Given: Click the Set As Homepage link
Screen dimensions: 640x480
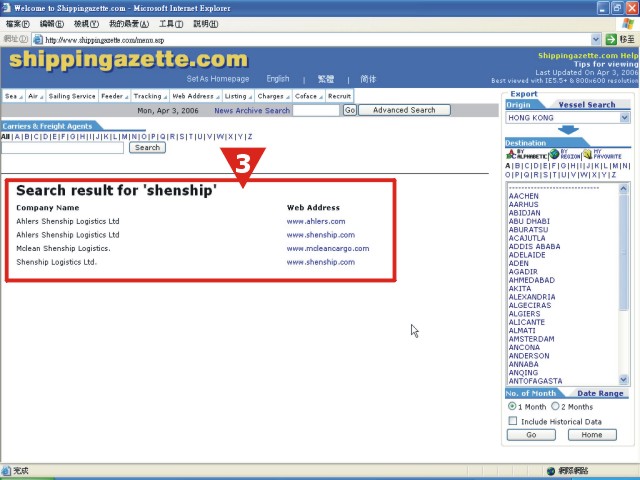Looking at the screenshot, I should [x=218, y=79].
